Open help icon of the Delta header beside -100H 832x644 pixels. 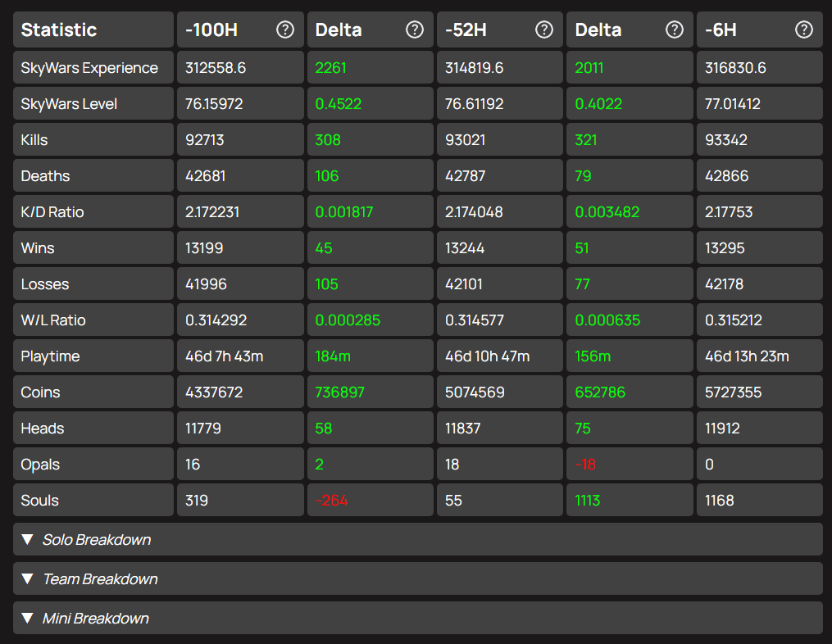415,29
